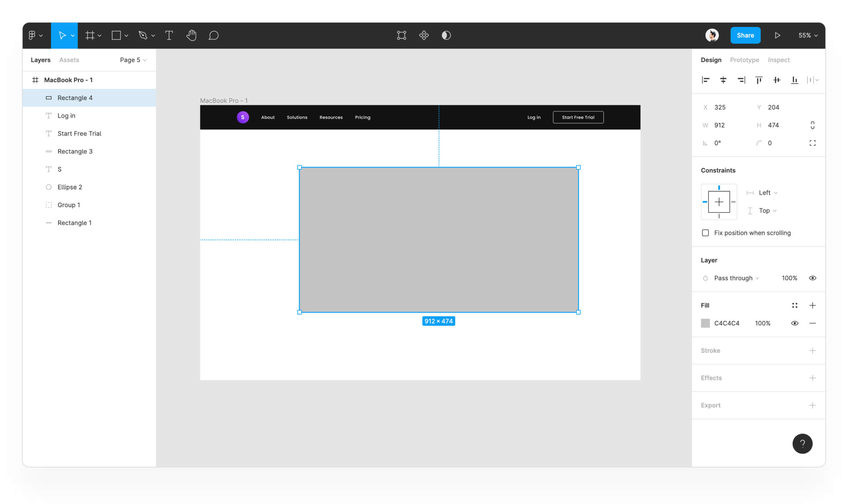This screenshot has height=504, width=848.
Task: Select the Text tool in toolbar
Action: coord(169,35)
